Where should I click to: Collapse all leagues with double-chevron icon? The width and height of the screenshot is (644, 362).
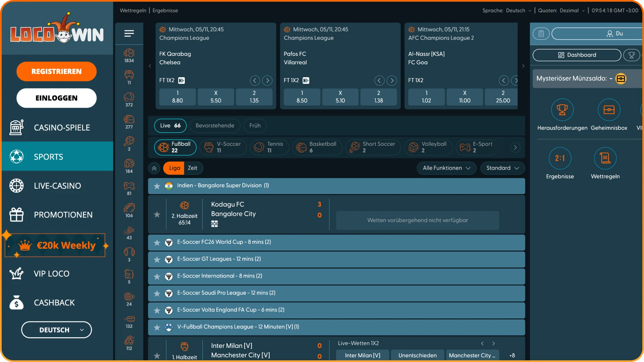[x=154, y=168]
